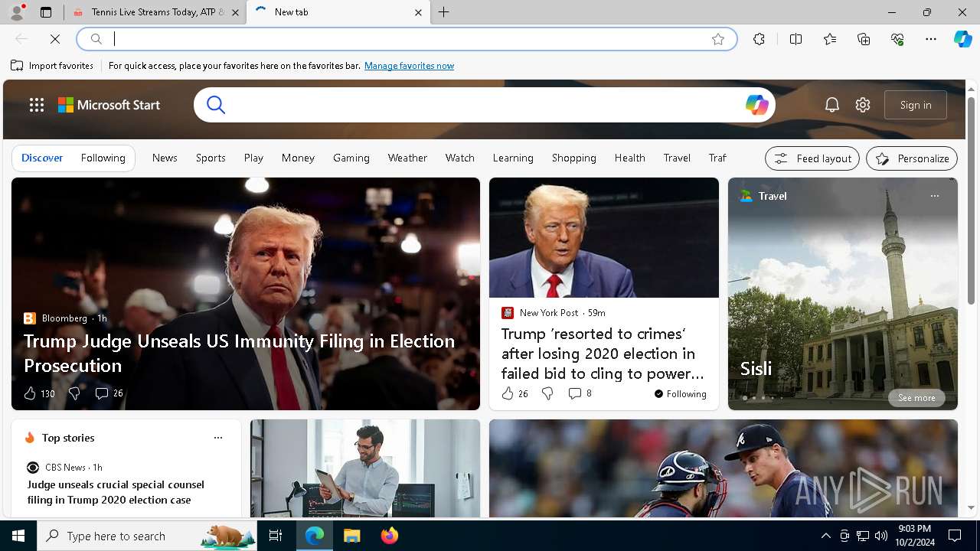Open the Weather category
Viewport: 980px width, 551px height.
(407, 158)
